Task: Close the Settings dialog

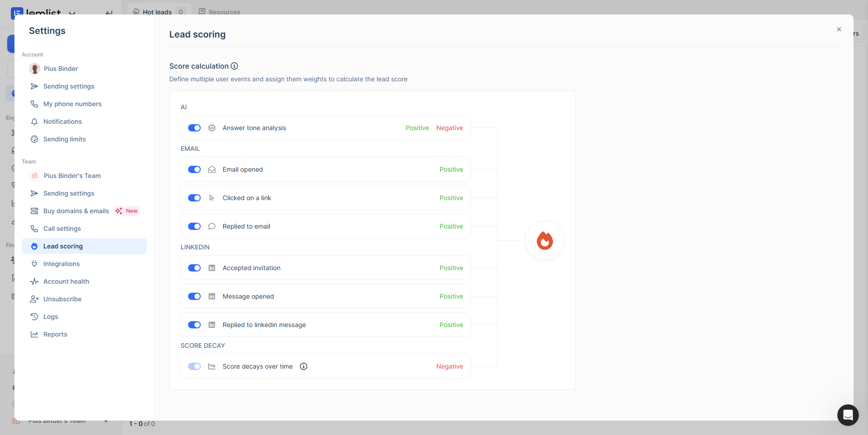Action: (839, 29)
